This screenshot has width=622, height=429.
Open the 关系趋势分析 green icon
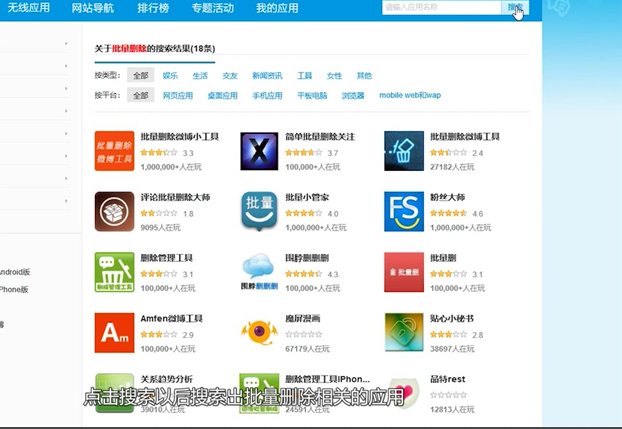(114, 393)
